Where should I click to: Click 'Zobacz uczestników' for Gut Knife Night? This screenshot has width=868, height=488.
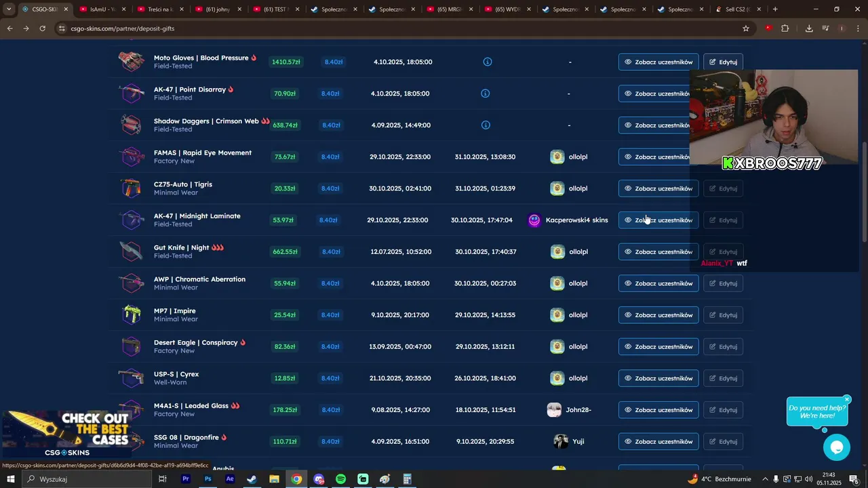point(658,251)
